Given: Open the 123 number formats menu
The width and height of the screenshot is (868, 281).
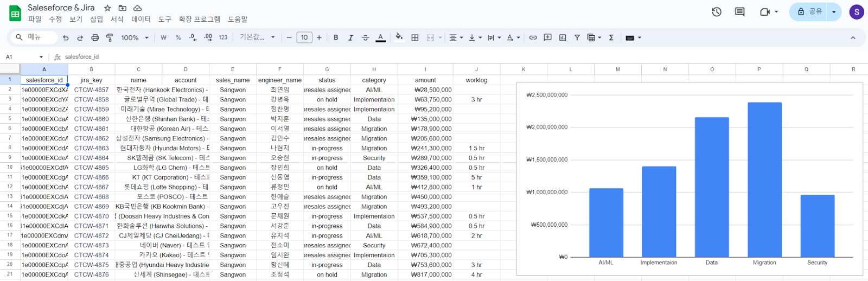Looking at the screenshot, I should [x=223, y=37].
